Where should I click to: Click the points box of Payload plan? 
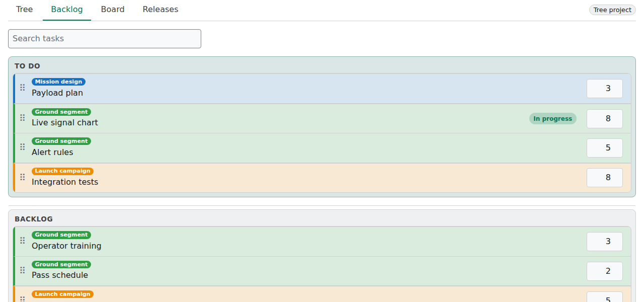(605, 89)
